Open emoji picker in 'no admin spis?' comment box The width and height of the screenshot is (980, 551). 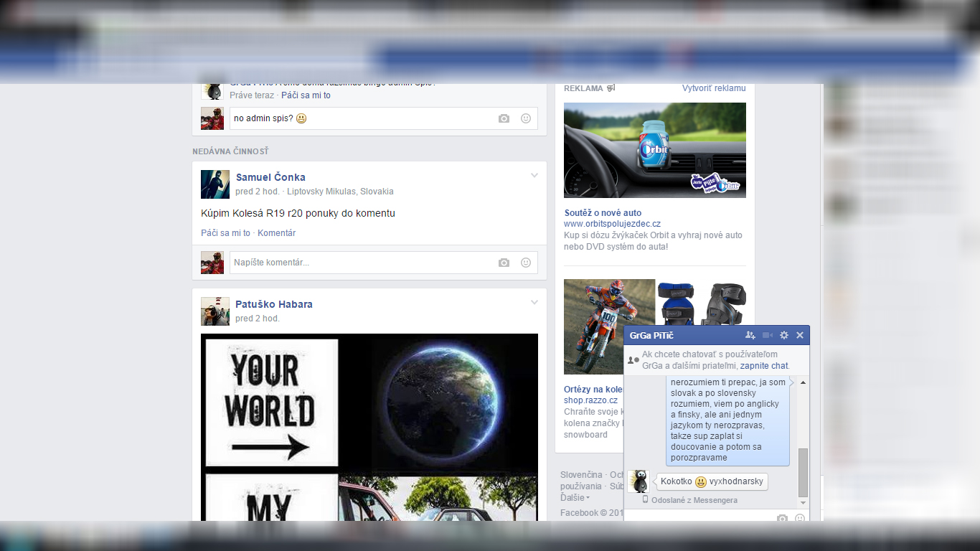click(526, 118)
